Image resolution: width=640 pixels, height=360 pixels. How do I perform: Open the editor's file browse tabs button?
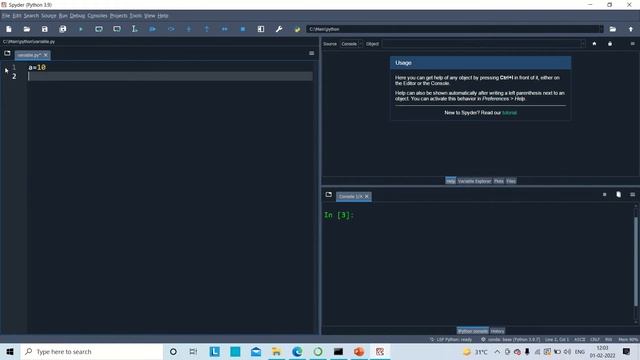point(7,53)
